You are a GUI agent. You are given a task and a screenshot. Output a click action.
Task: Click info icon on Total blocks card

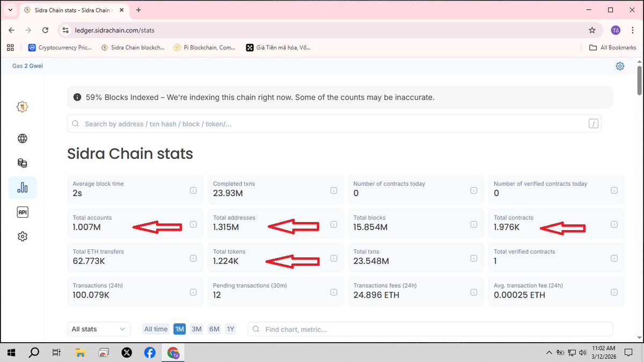(474, 224)
